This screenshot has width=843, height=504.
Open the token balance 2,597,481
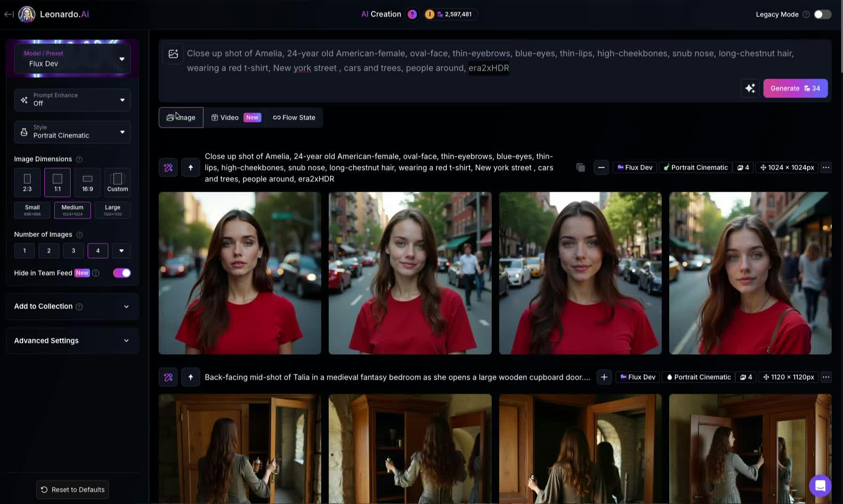click(451, 14)
